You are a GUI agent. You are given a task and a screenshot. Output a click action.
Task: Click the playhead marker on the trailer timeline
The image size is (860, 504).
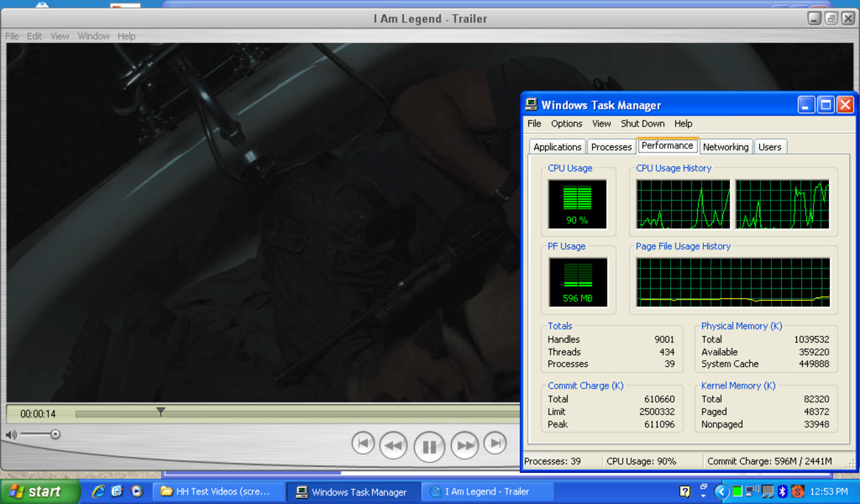coord(160,411)
